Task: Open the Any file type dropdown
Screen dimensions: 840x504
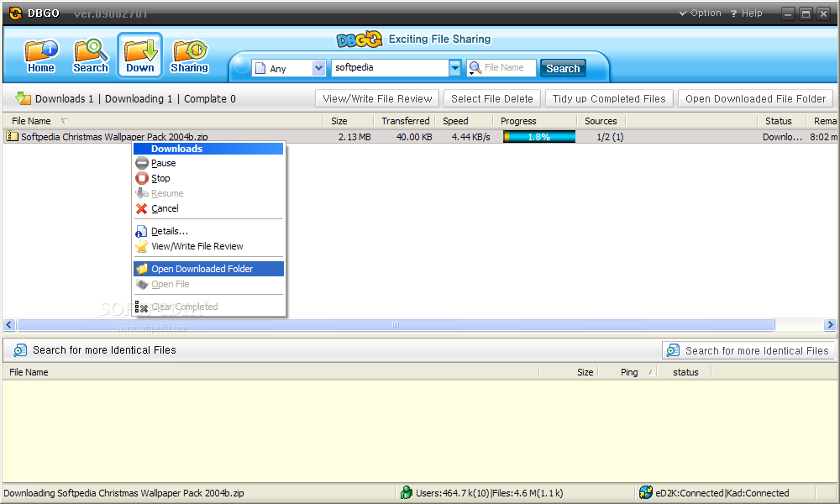Action: (289, 68)
